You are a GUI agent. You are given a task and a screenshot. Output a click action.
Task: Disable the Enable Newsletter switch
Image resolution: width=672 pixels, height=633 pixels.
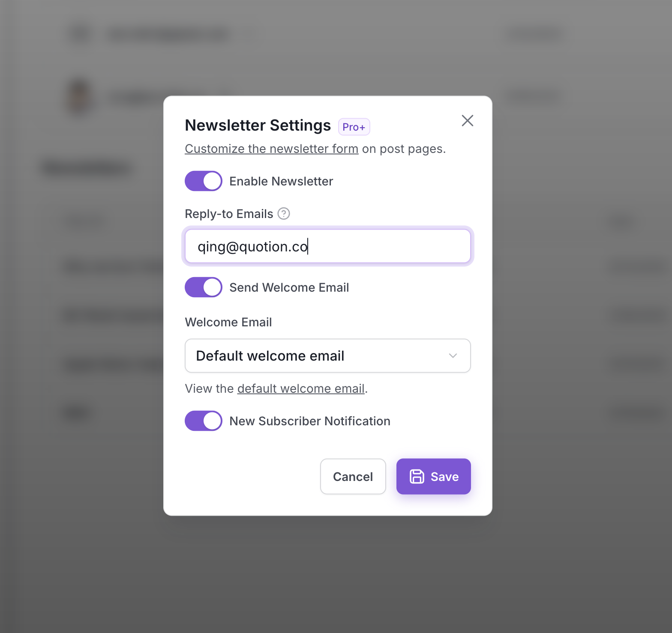point(204,181)
